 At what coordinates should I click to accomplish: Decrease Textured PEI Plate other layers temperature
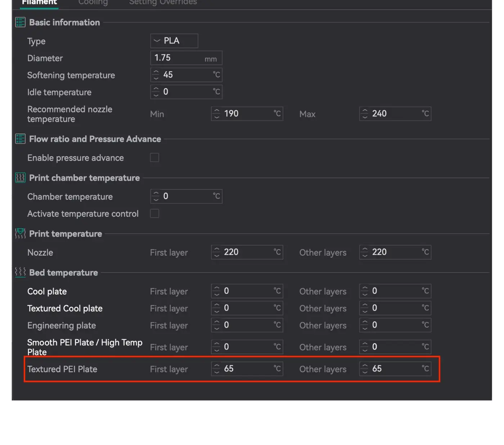pyautogui.click(x=365, y=372)
